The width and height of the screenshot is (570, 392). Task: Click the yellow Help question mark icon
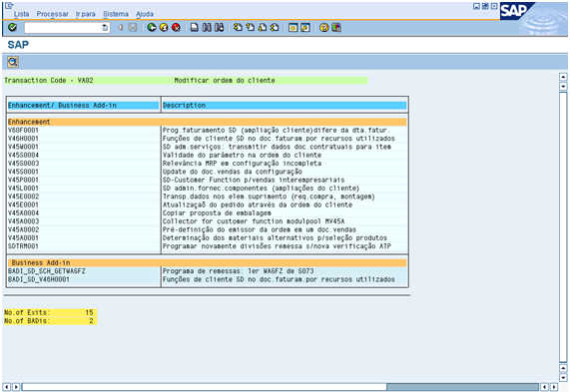323,28
